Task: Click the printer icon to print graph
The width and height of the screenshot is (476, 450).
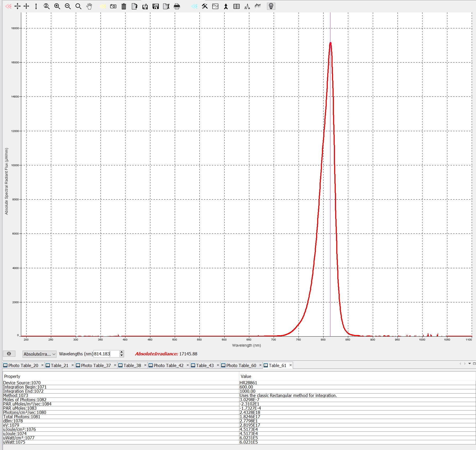Action: pyautogui.click(x=177, y=6)
